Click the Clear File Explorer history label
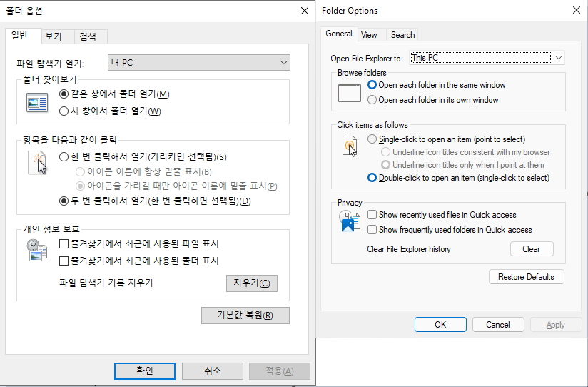Image resolution: width=588 pixels, height=387 pixels. coord(409,249)
